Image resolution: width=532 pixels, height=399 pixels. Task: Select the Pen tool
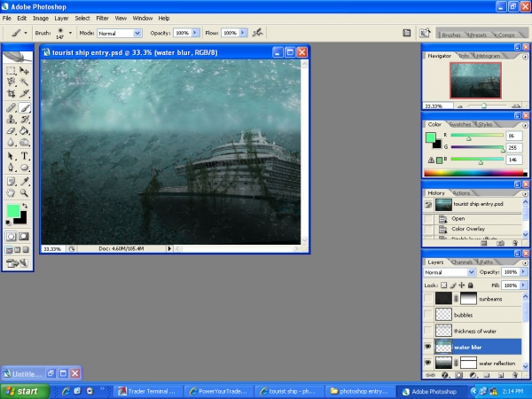[x=11, y=168]
